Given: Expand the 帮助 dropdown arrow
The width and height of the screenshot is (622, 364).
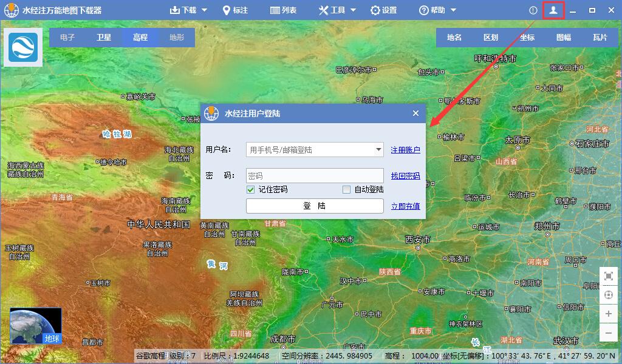Looking at the screenshot, I should (x=453, y=10).
